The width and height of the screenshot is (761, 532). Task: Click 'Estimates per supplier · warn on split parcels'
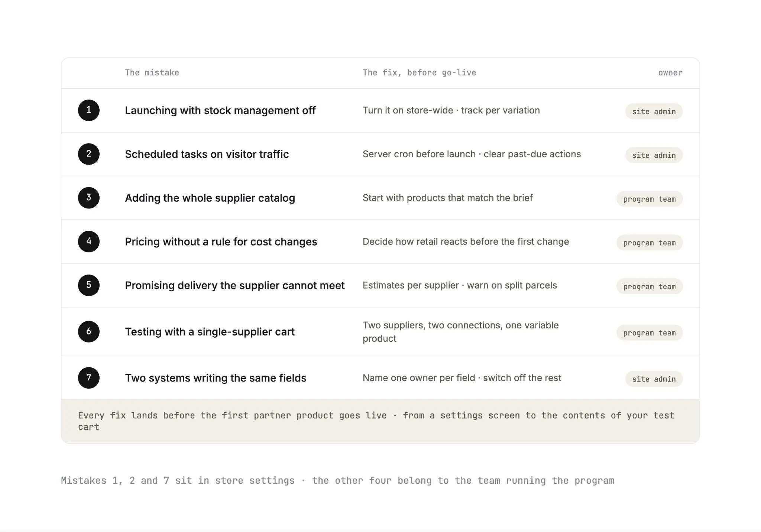tap(460, 285)
